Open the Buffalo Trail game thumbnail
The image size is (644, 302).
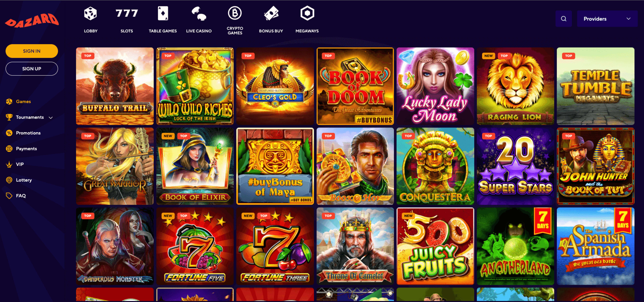point(115,86)
